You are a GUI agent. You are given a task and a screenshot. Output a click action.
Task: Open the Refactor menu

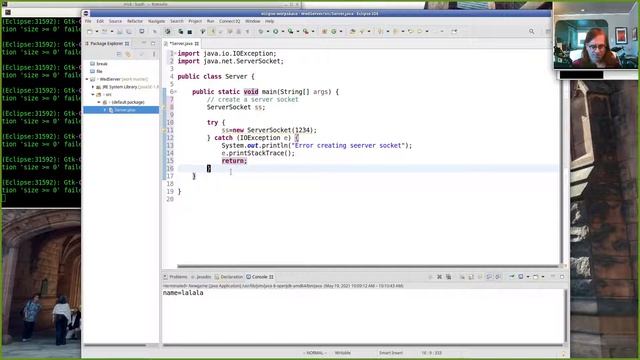[x=135, y=21]
